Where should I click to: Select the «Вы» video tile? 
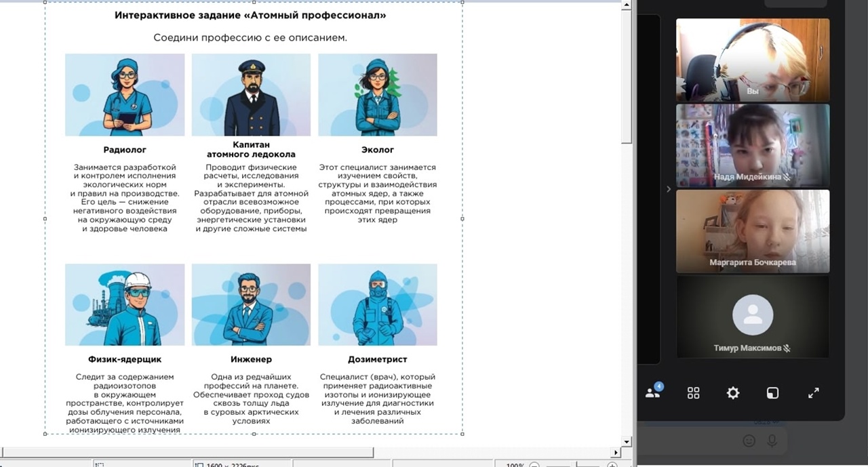pos(753,60)
